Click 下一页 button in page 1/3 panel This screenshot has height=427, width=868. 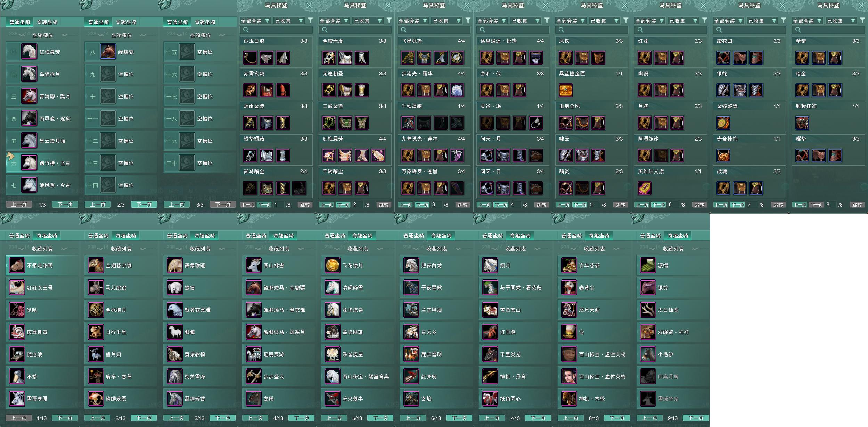tap(65, 204)
